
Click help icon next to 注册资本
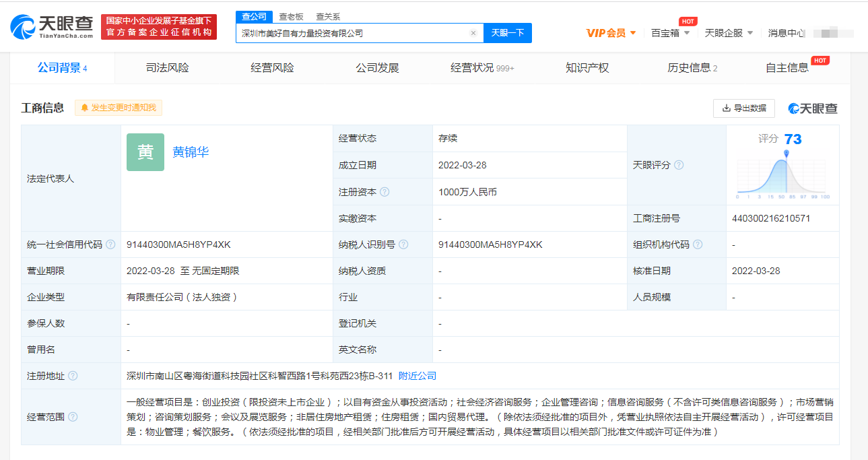pos(385,192)
